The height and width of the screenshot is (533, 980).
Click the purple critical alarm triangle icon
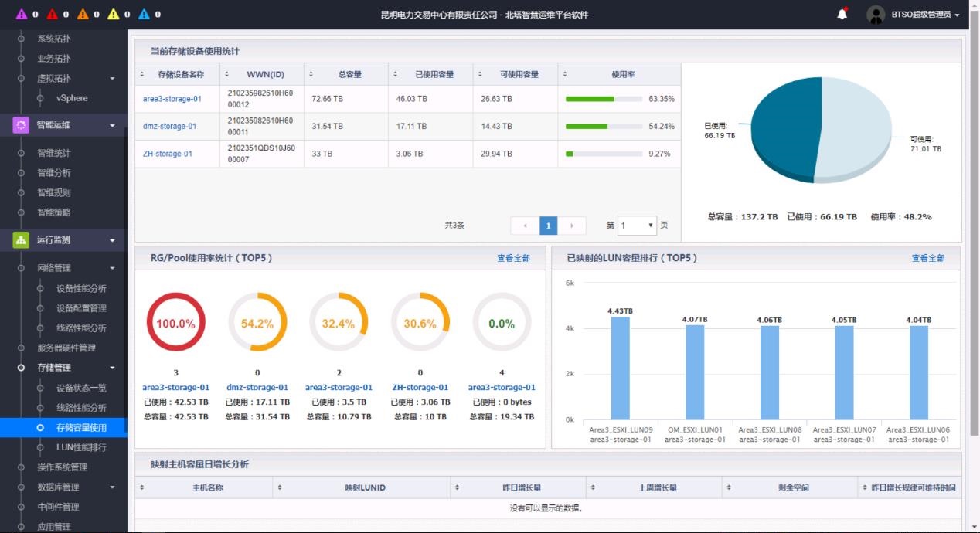(22, 14)
